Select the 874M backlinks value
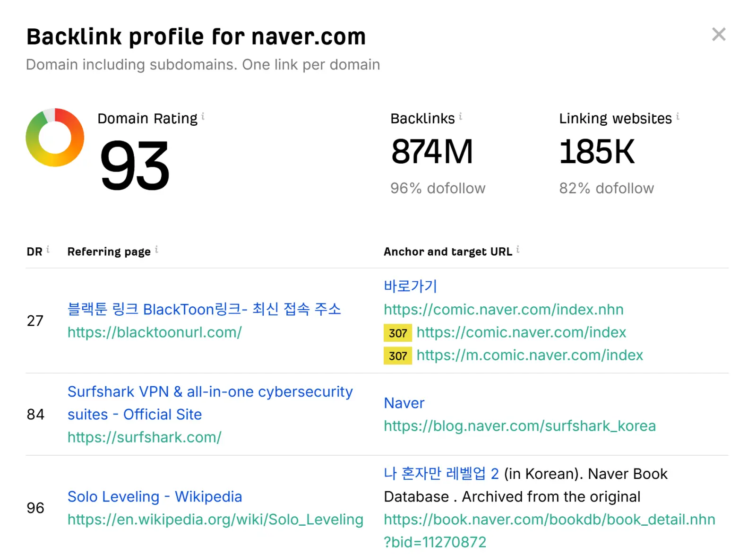Image resolution: width=756 pixels, height=555 pixels. 432,152
